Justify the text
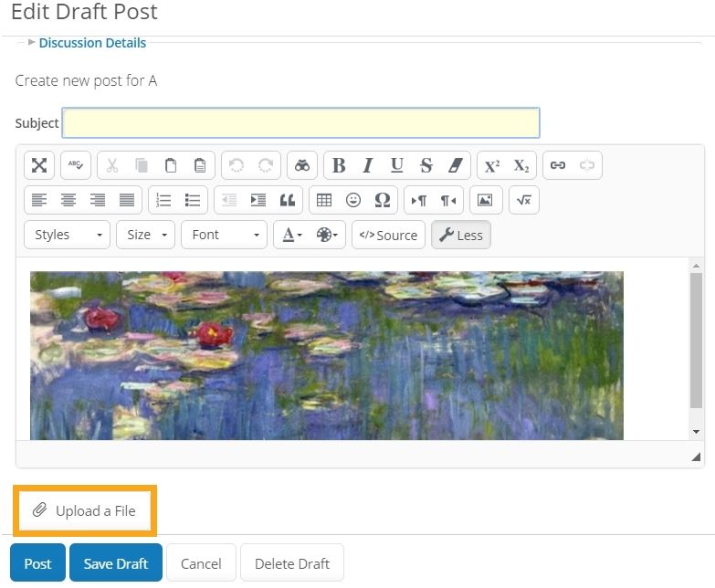715x588 pixels. click(x=127, y=200)
